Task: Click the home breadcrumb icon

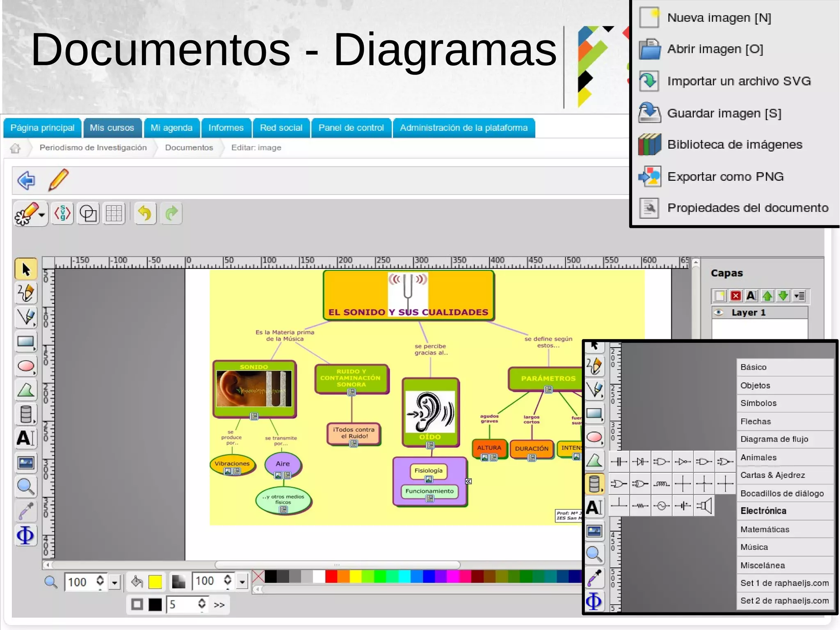Action: [15, 148]
